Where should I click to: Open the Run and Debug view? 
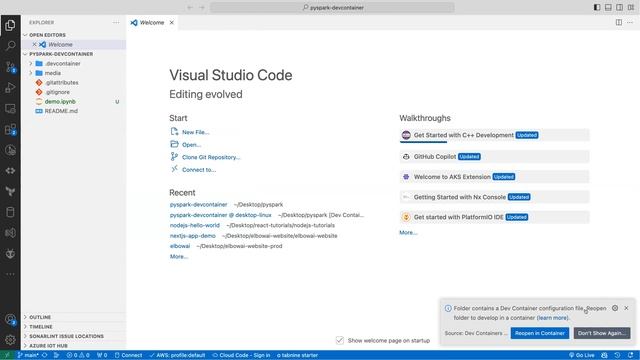coord(10,87)
